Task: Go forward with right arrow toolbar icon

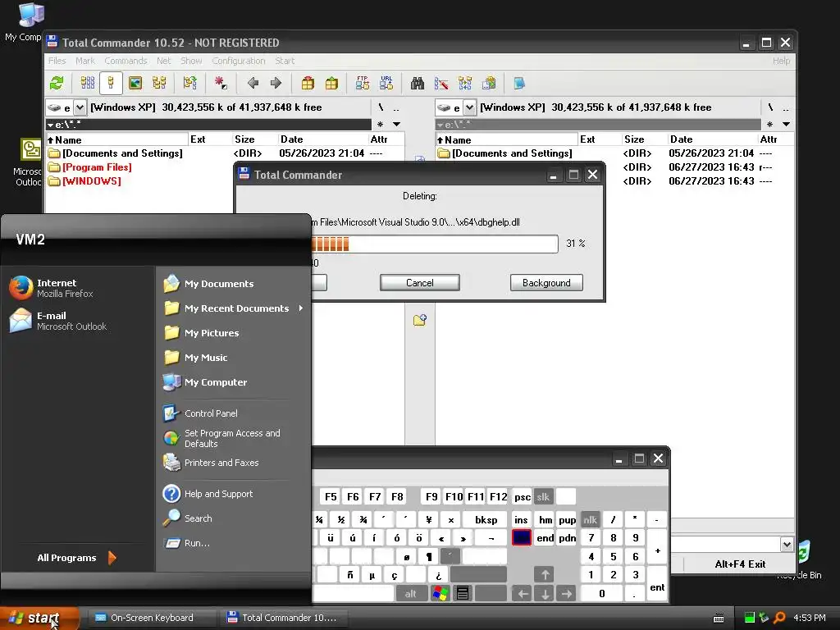Action: coord(276,83)
